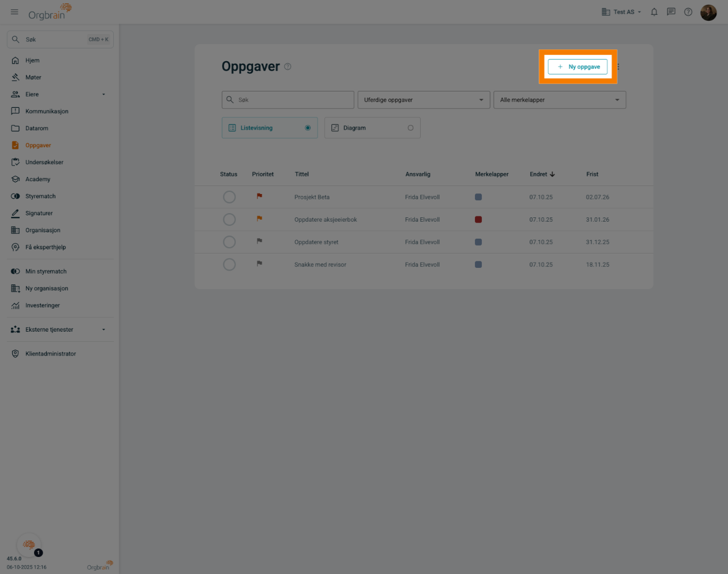728x574 pixels.
Task: Open the Oppdatere styret task
Action: pyautogui.click(x=316, y=242)
